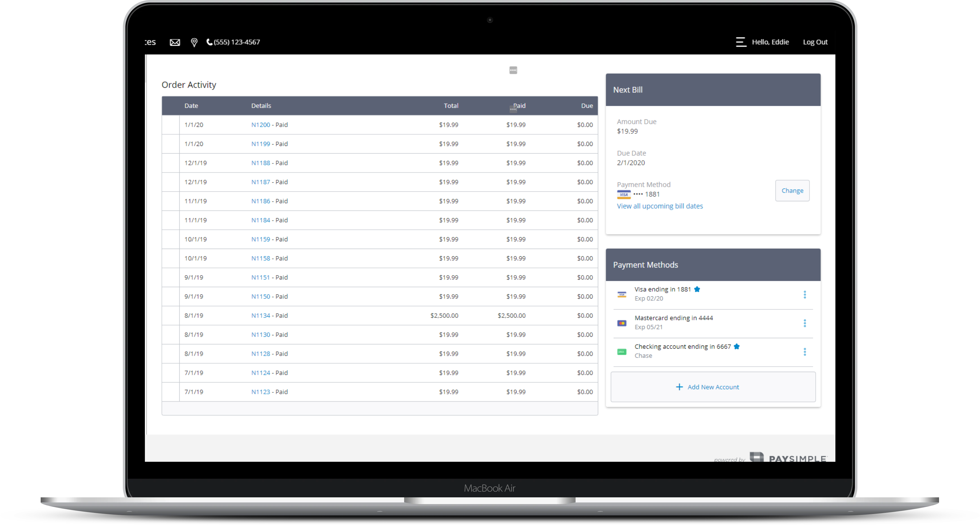Viewport: 980px width, 525px height.
Task: Click the Exp 05/21 text under Mastercard
Action: pos(648,327)
